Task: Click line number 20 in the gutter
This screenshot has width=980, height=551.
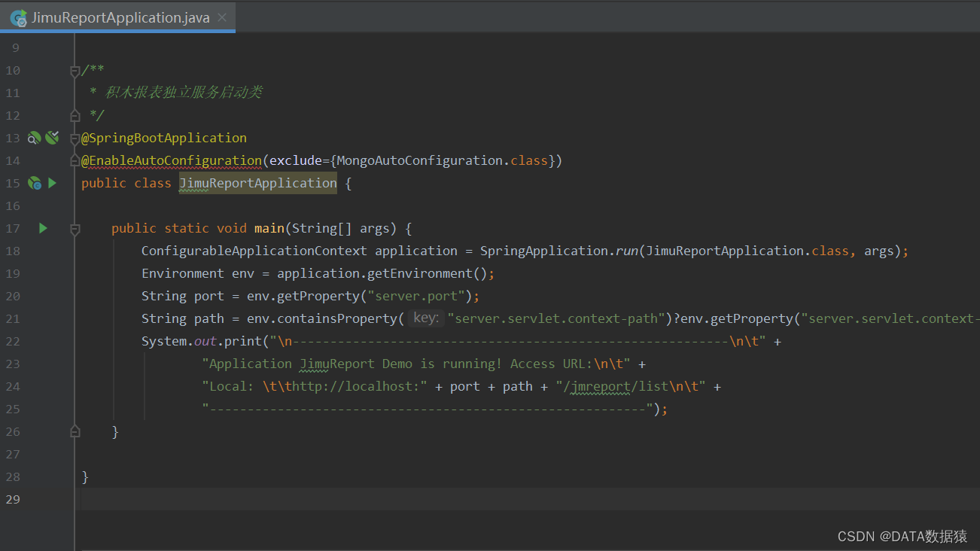Action: 12,296
